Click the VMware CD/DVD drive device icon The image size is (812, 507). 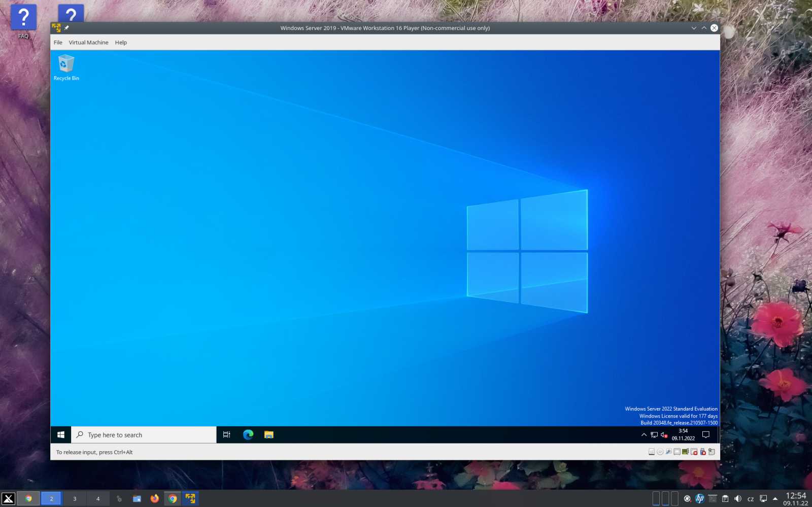(x=660, y=452)
